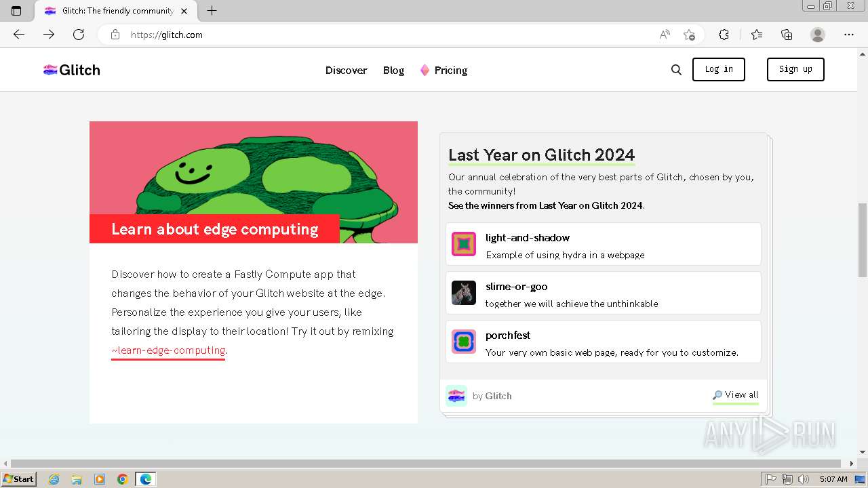868x488 pixels.
Task: Click the porchfest project avatar
Action: (x=464, y=342)
